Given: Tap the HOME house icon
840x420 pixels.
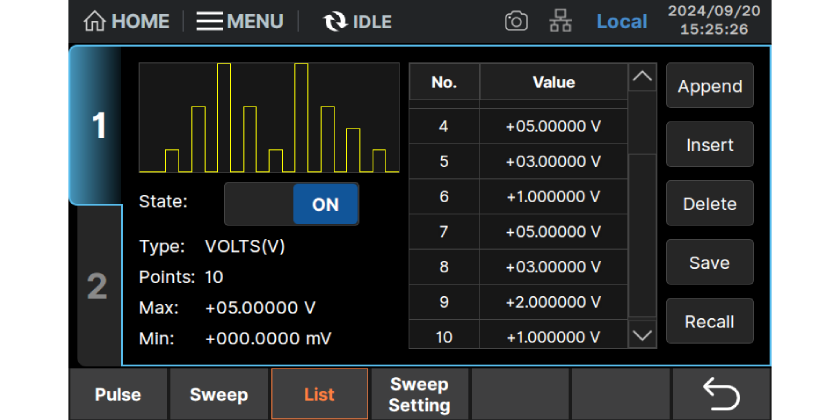Looking at the screenshot, I should [x=95, y=21].
